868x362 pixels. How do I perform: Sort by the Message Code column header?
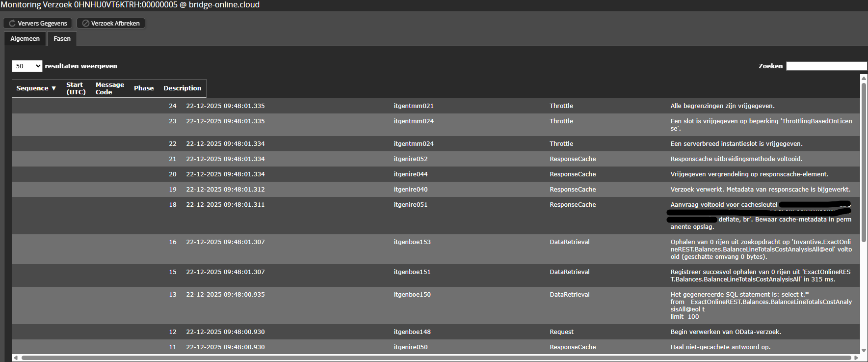coord(109,88)
